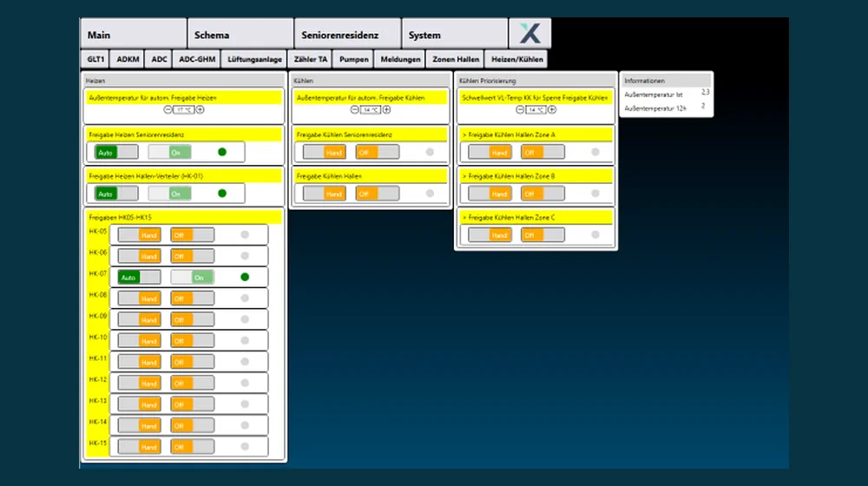Switch to the ADC-GHM sub-tab

(x=196, y=59)
